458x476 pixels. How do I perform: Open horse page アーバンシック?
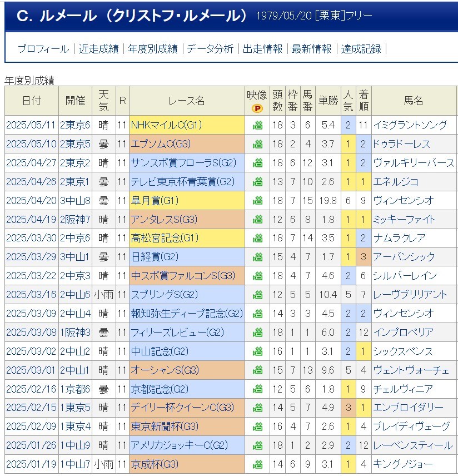[x=404, y=257]
